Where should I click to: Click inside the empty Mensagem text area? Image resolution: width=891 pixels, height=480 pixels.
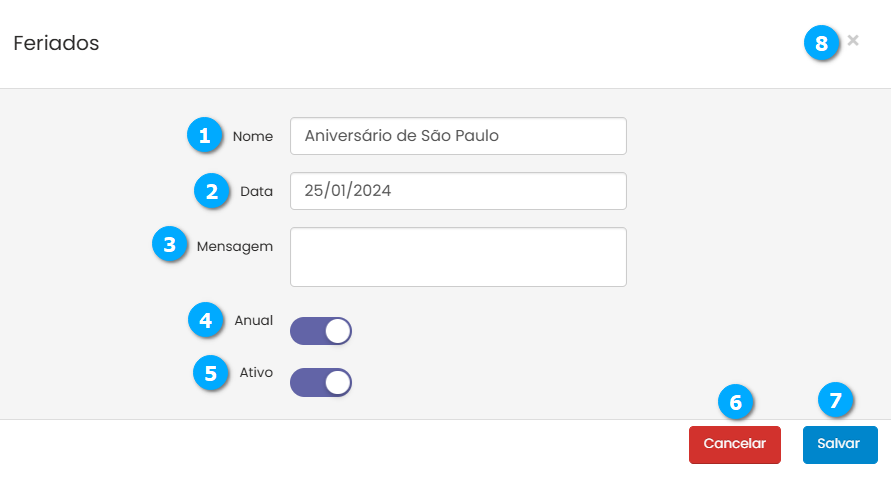458,257
